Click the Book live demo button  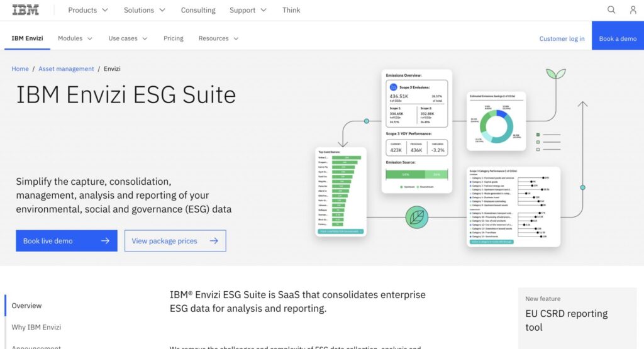[x=67, y=241]
